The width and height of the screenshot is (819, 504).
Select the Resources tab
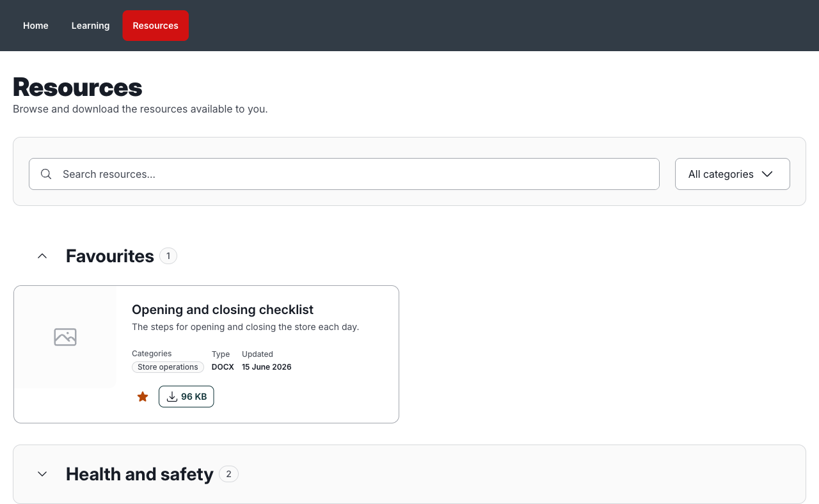(x=155, y=26)
